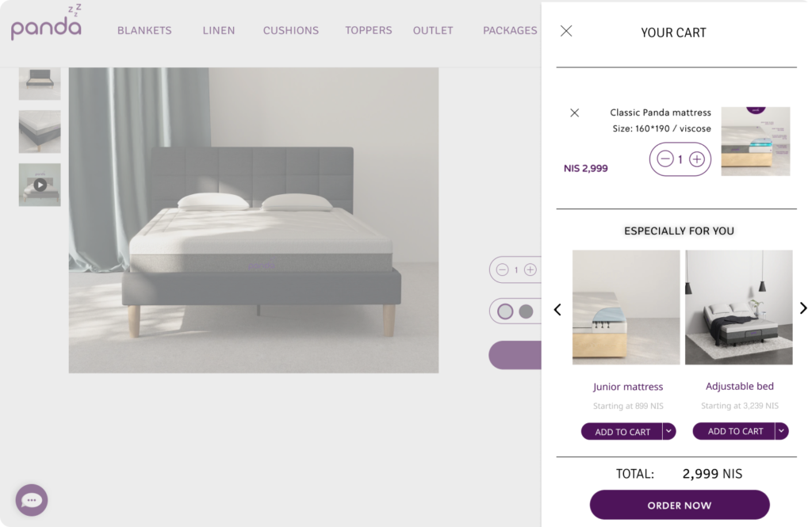Select the light gray color option

505,311
